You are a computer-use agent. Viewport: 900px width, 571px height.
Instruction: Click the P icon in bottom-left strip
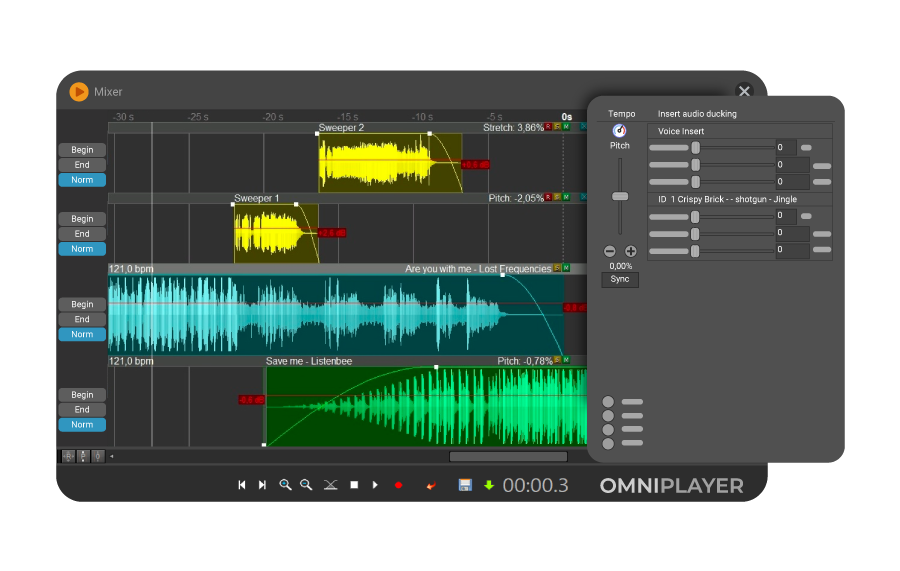click(83, 457)
